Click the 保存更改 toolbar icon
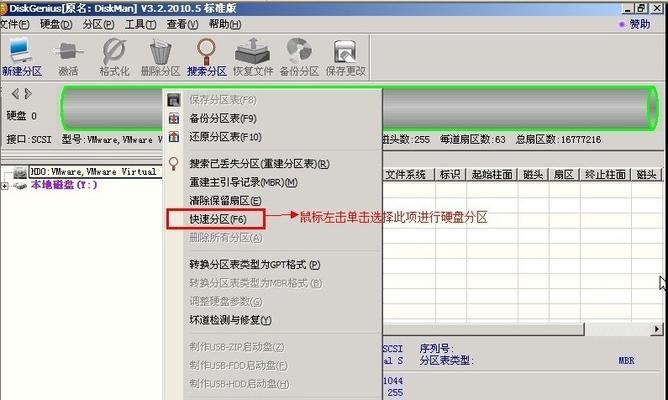 click(346, 57)
